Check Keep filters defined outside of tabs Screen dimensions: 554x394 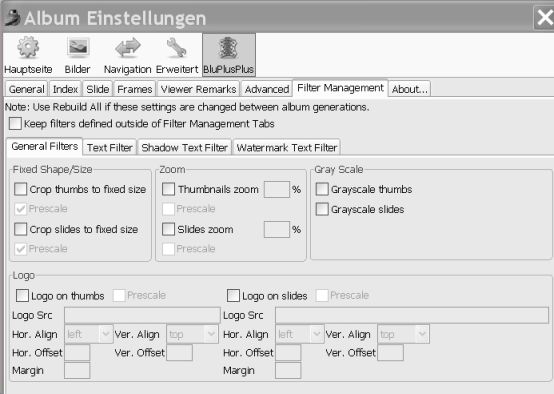tap(16, 124)
